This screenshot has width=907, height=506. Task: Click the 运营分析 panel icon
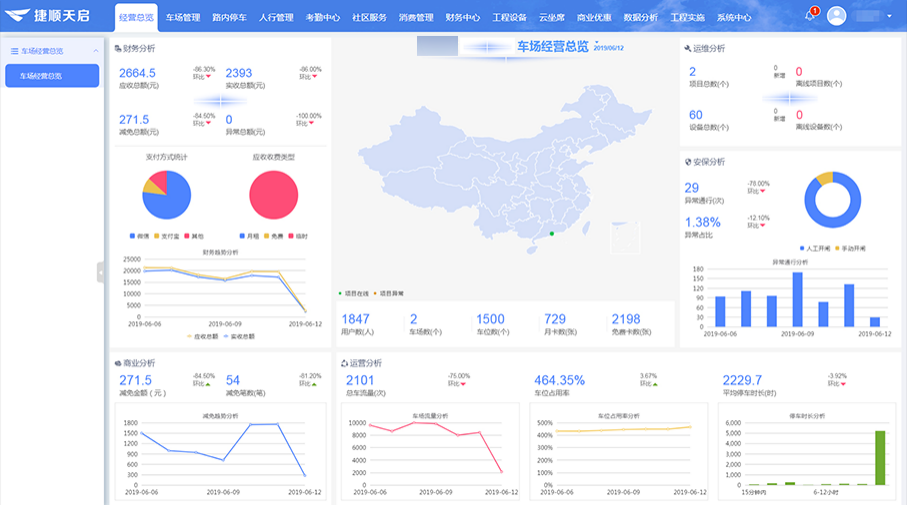pyautogui.click(x=344, y=363)
